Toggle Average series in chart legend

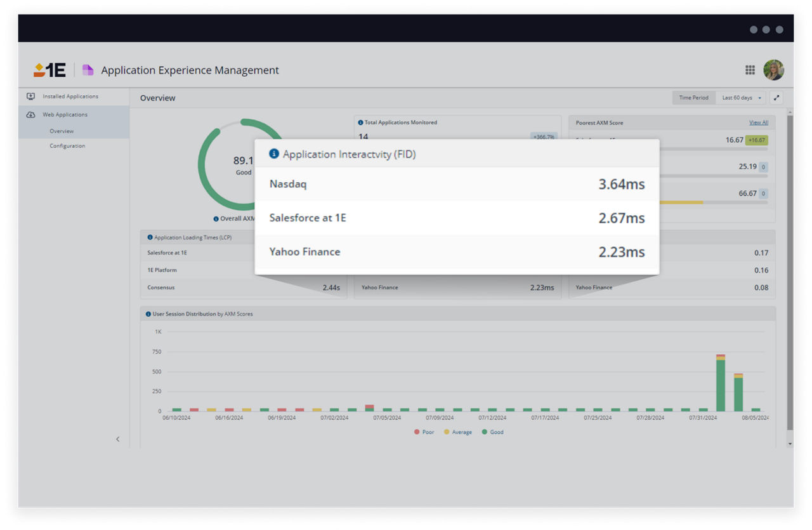(458, 432)
